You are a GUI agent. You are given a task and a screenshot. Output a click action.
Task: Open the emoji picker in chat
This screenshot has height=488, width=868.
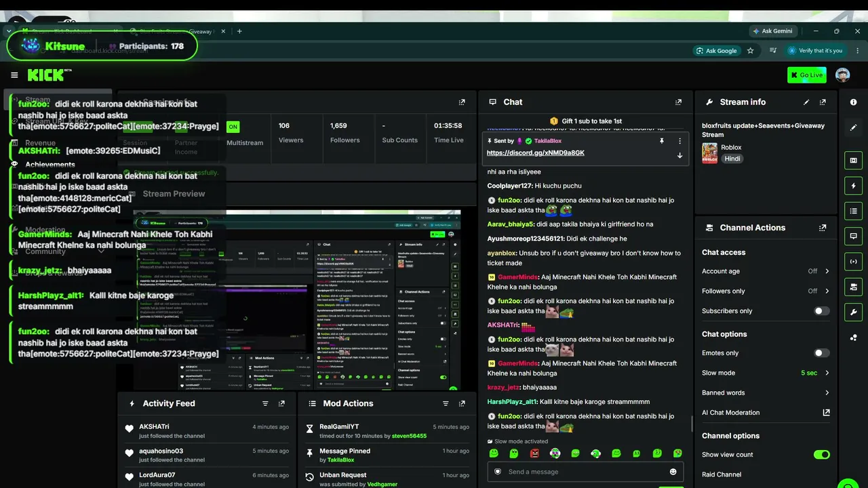click(x=673, y=472)
